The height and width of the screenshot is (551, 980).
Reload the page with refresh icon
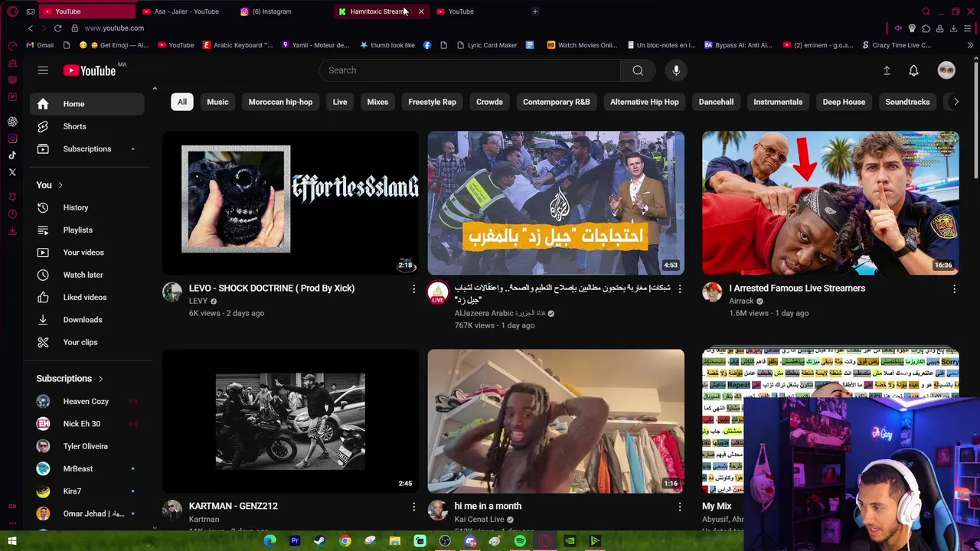tap(57, 28)
